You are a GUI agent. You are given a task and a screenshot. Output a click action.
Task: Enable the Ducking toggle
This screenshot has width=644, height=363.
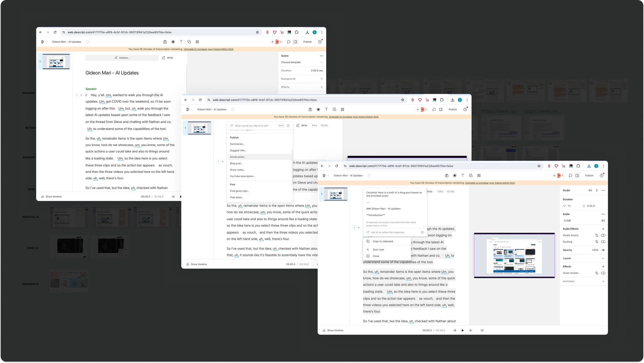click(x=603, y=242)
